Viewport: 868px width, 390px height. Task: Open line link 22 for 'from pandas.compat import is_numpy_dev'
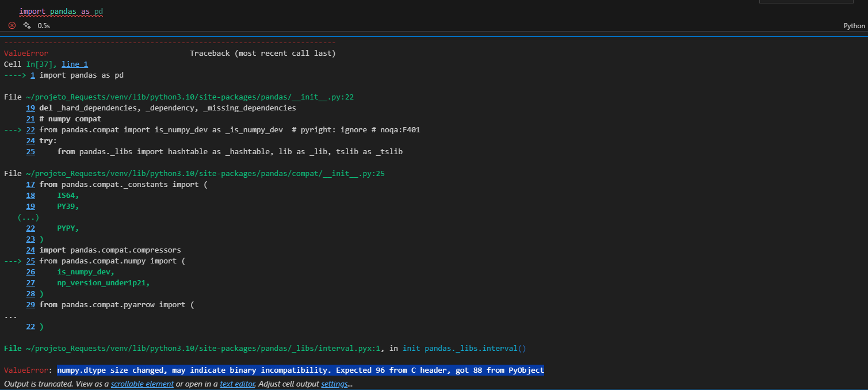(x=30, y=130)
